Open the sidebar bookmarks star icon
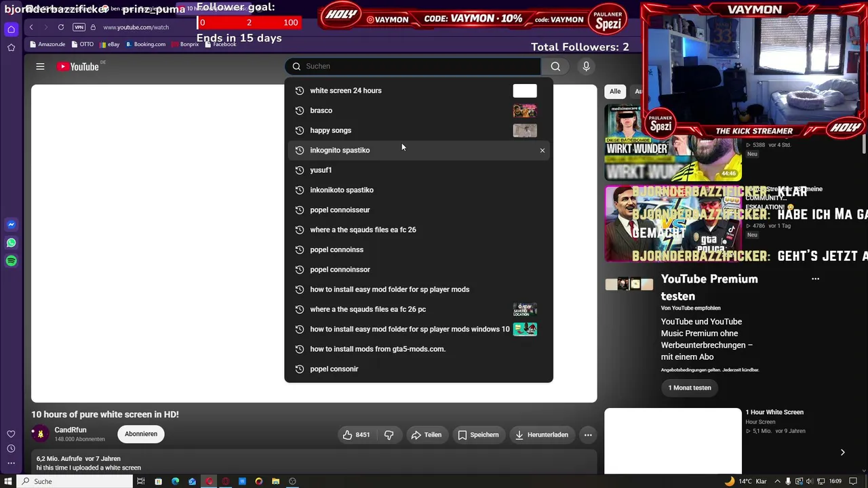The image size is (868, 488). [x=11, y=47]
